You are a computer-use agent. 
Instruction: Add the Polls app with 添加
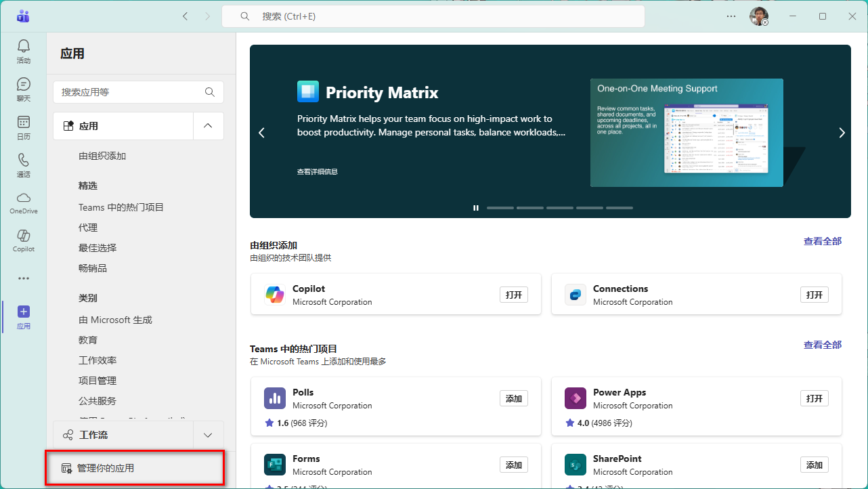[x=514, y=398]
